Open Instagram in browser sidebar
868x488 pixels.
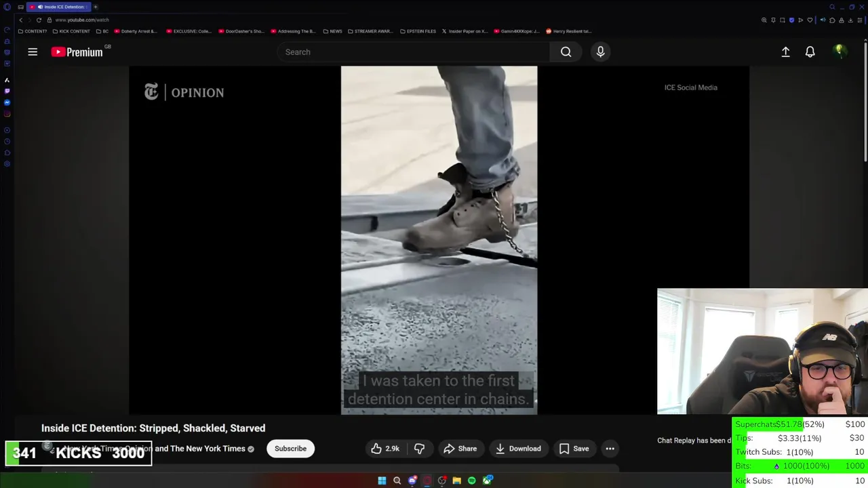[x=7, y=114]
